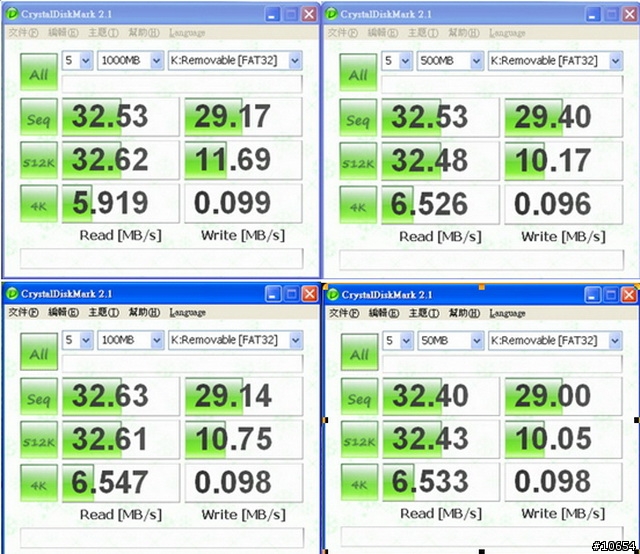Viewport: 640px width, 554px height.
Task: Select the 29.40 sequential write result
Action: click(564, 118)
